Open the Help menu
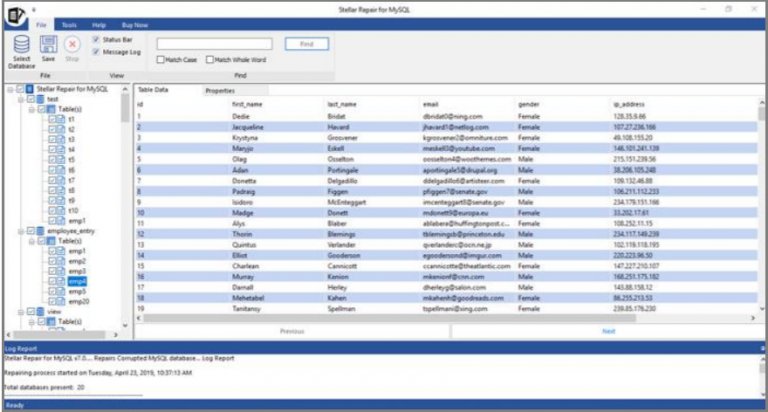768x412 pixels. tap(99, 25)
